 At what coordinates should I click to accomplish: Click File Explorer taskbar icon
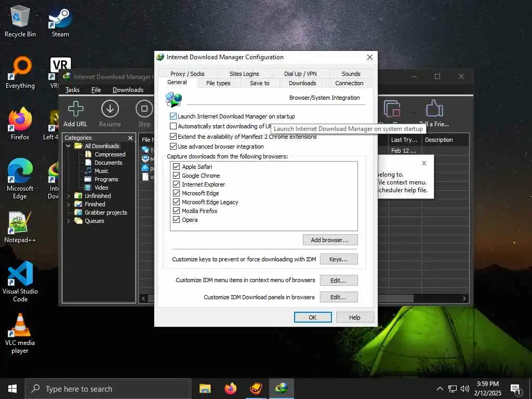click(205, 389)
